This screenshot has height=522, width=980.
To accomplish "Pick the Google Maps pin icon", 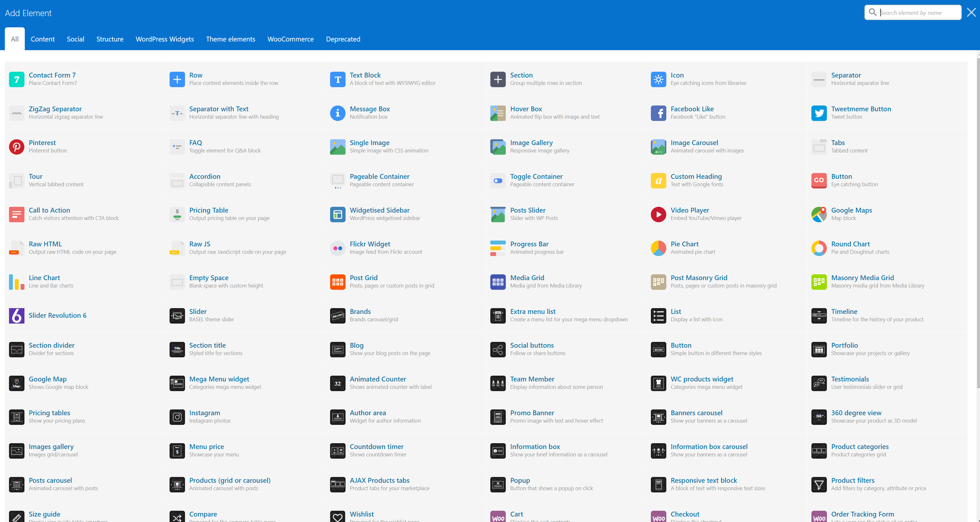I will pos(819,215).
